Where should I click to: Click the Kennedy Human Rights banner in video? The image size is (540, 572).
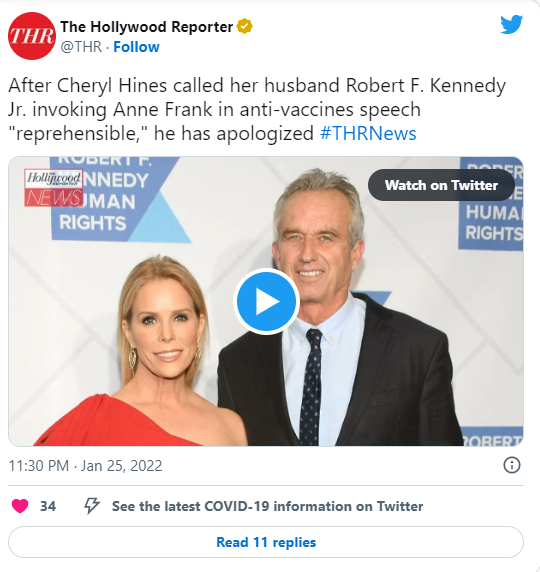click(115, 199)
